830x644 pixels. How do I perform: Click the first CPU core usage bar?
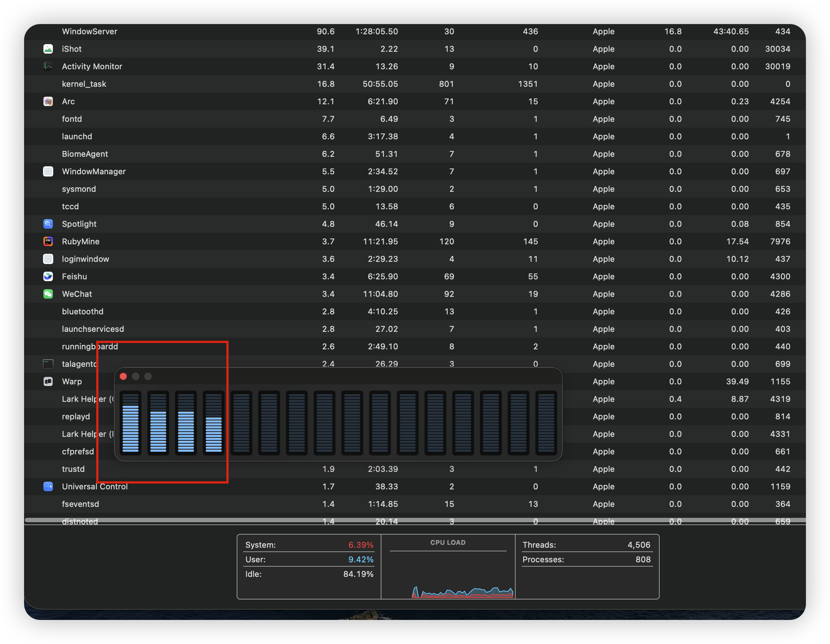(x=130, y=423)
